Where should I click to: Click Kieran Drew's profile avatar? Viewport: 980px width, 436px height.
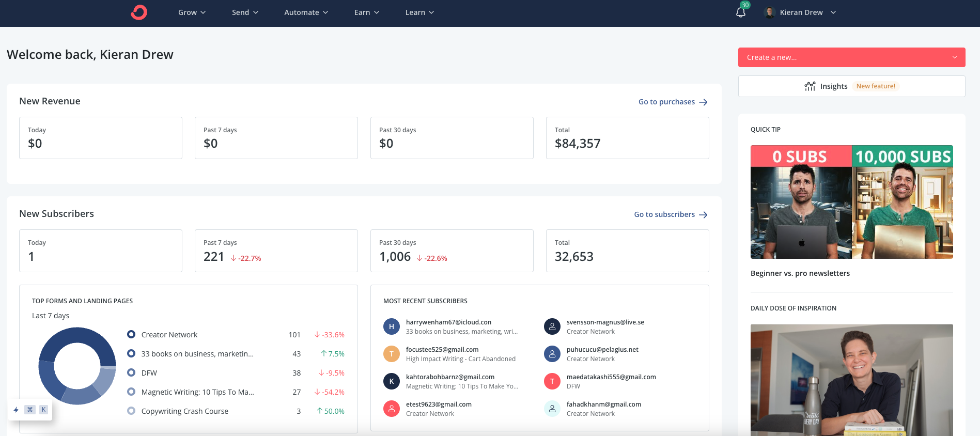[x=770, y=12]
